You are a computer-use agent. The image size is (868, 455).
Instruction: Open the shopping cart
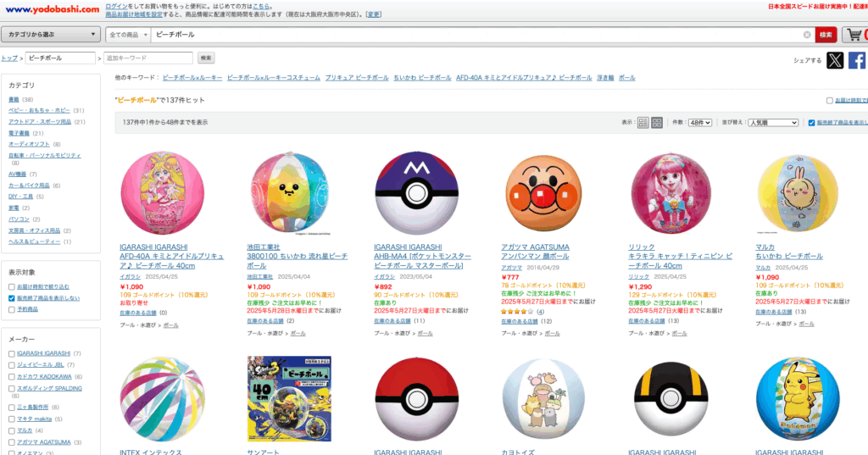coord(855,35)
